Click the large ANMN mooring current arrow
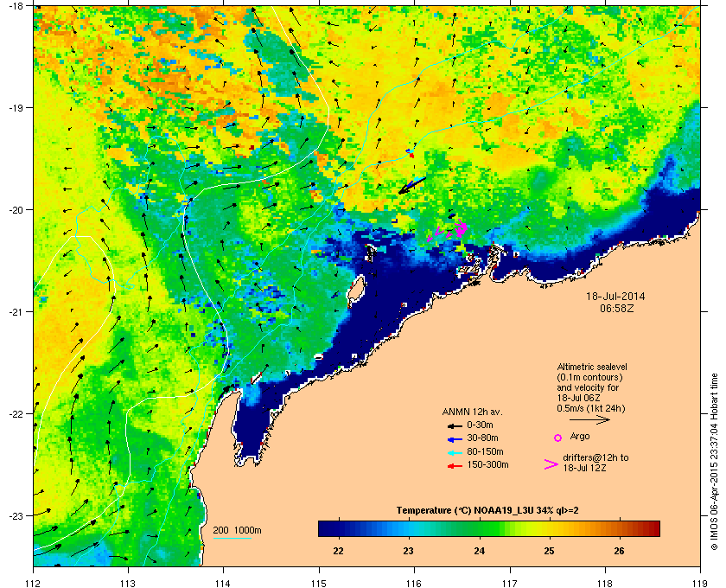The height and width of the screenshot is (588, 726). [x=411, y=186]
